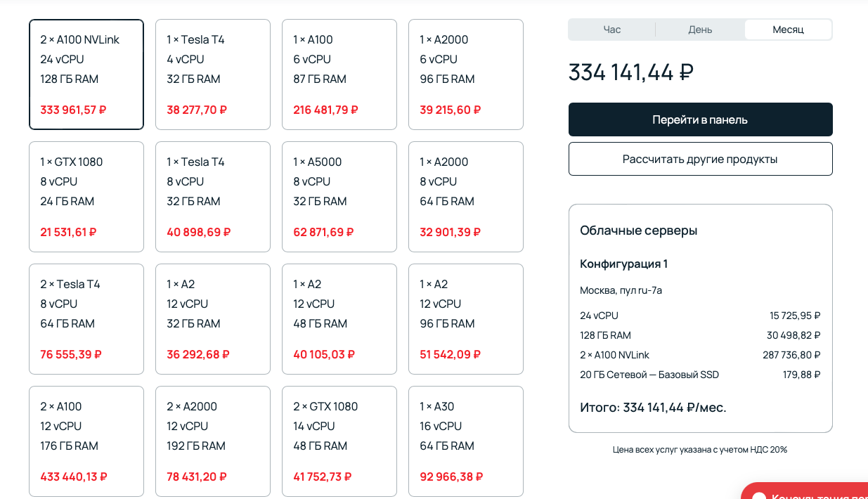This screenshot has height=499, width=868.
Task: Select the 2 × GTX 1080 card
Action: [339, 441]
